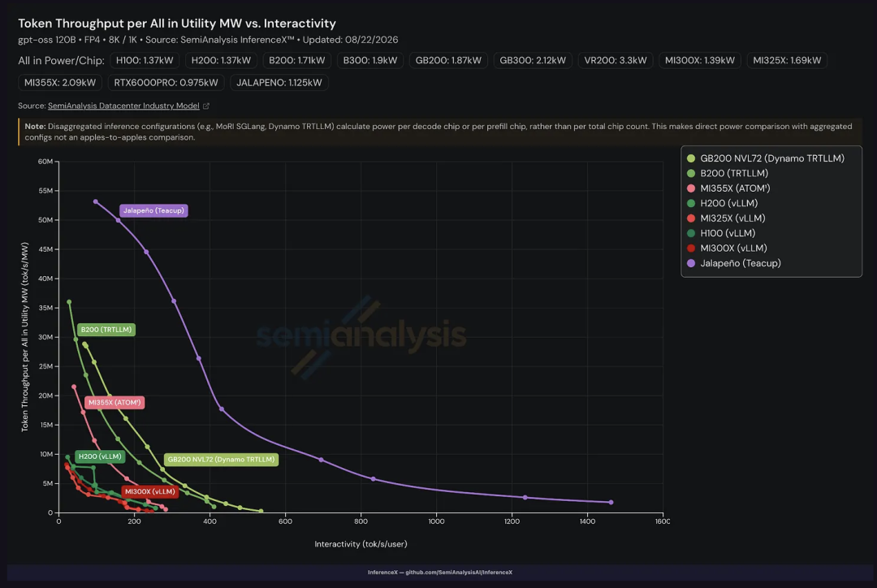Click the B200 (TRTLLM) label on chart
The height and width of the screenshot is (588, 877).
point(106,330)
